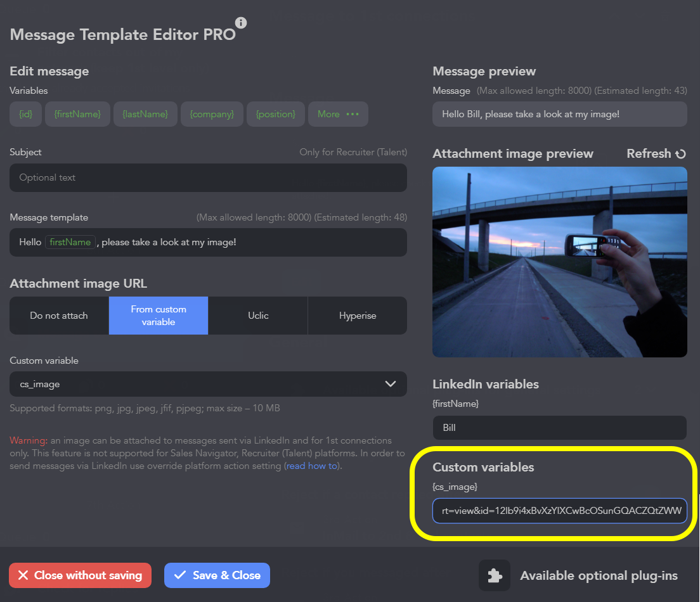Select From custom variable option
This screenshot has width=700, height=602.
click(159, 316)
